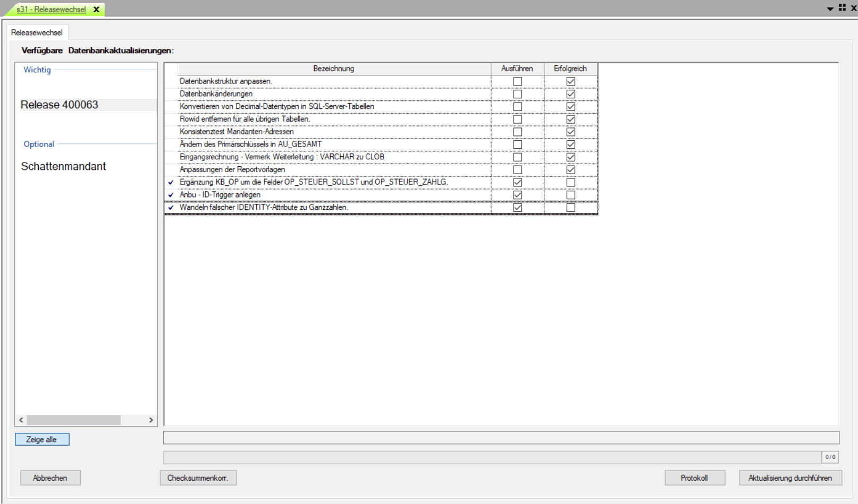Screen dimensions: 858x504
Task: Close the s31 - Releasewechsel tab
Action: point(96,10)
